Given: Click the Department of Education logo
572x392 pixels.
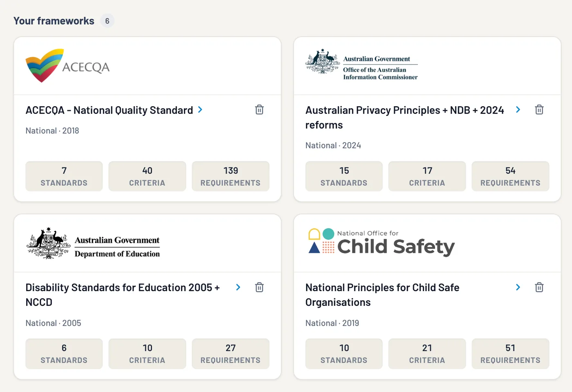Looking at the screenshot, I should pos(93,243).
